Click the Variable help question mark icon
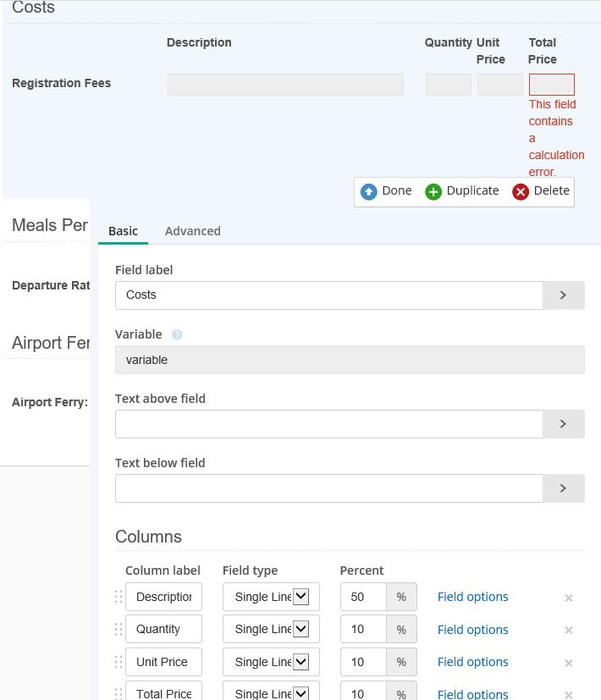 point(177,334)
